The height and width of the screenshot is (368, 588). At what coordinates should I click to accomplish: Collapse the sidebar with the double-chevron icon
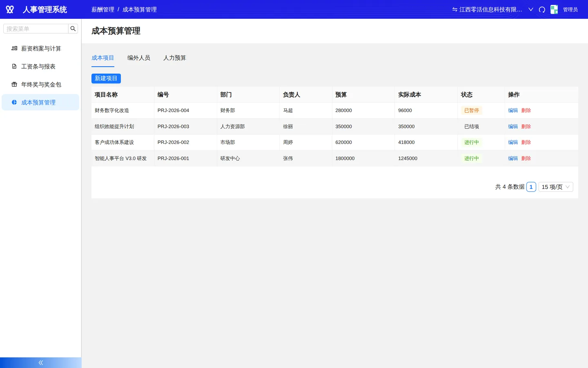click(41, 363)
